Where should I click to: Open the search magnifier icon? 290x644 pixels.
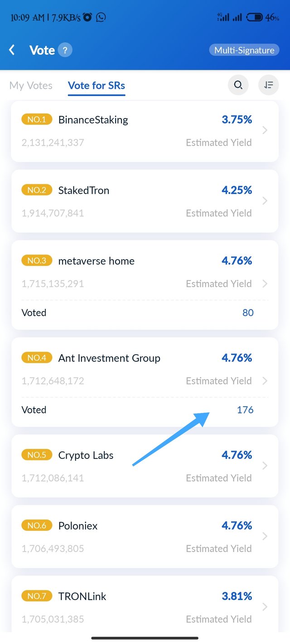(238, 85)
